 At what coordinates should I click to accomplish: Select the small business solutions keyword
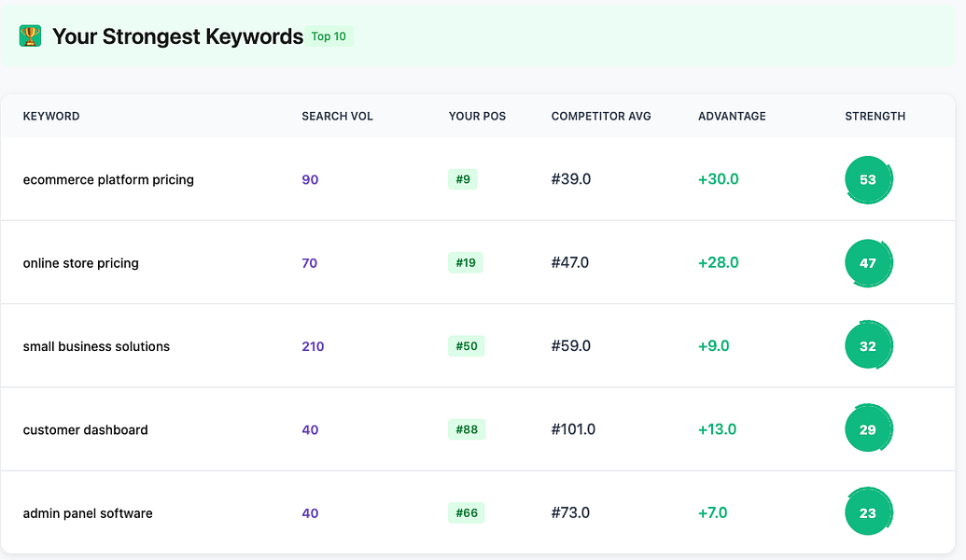point(96,346)
